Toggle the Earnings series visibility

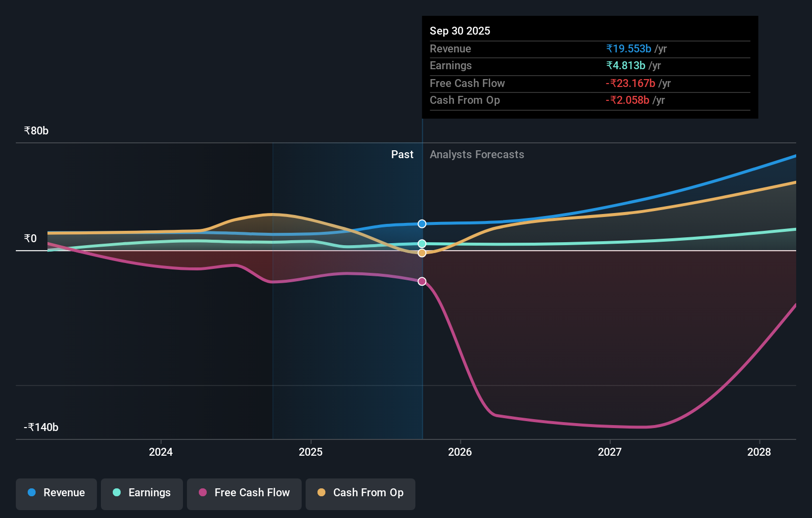(142, 493)
